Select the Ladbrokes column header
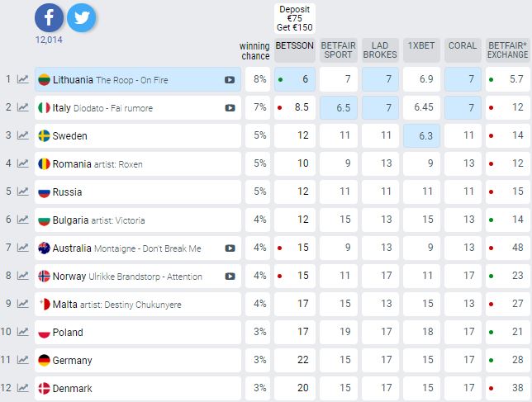 (x=380, y=50)
